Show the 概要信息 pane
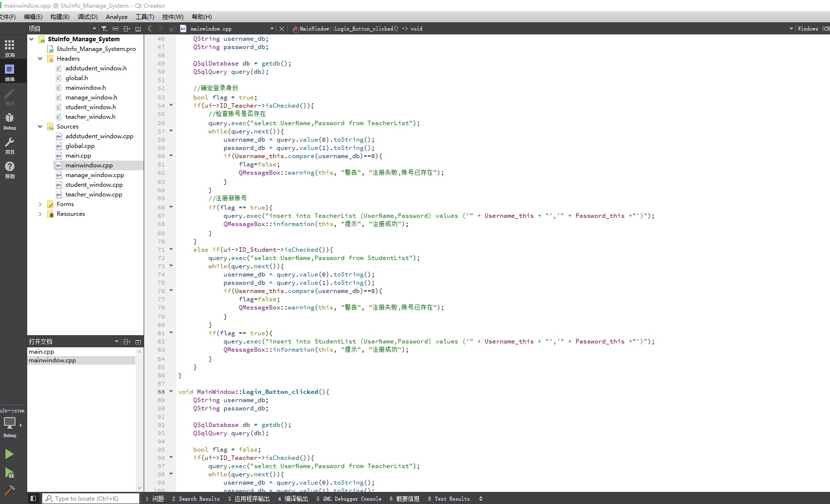This screenshot has width=830, height=504. coord(404,499)
